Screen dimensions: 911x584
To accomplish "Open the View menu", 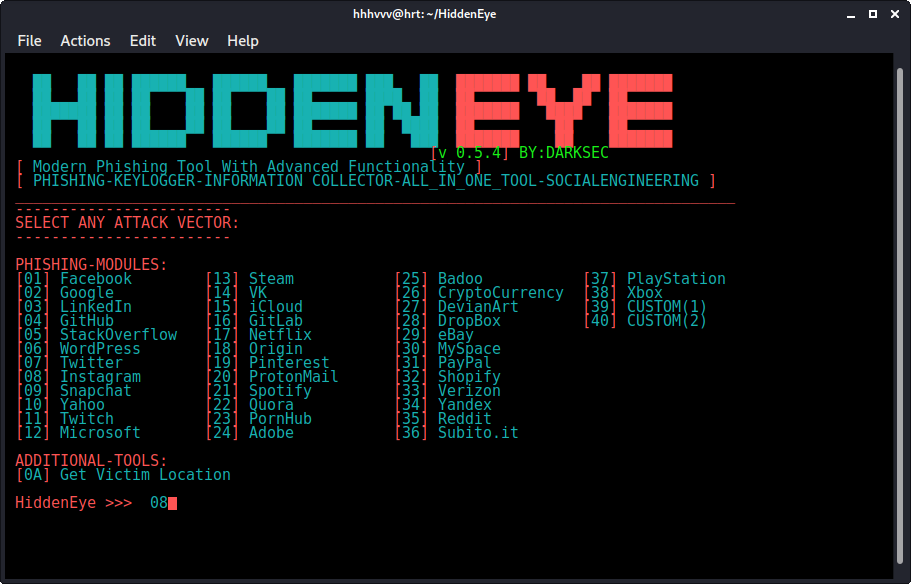I will pyautogui.click(x=192, y=41).
